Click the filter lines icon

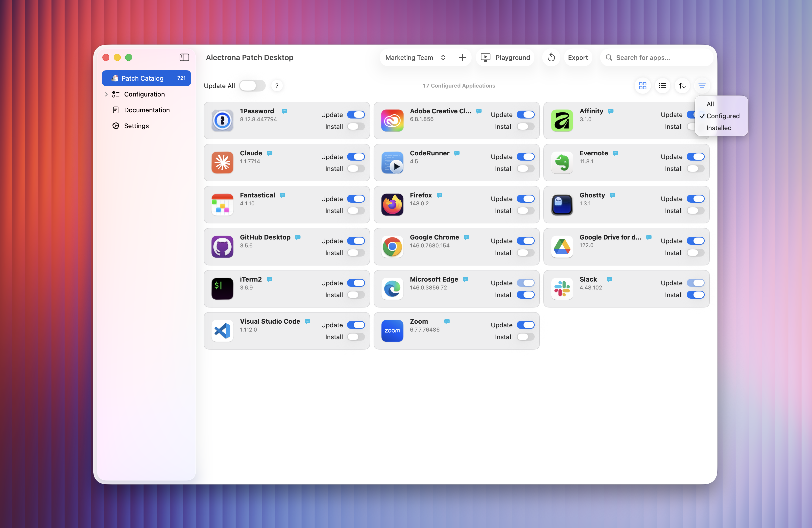[x=702, y=86]
